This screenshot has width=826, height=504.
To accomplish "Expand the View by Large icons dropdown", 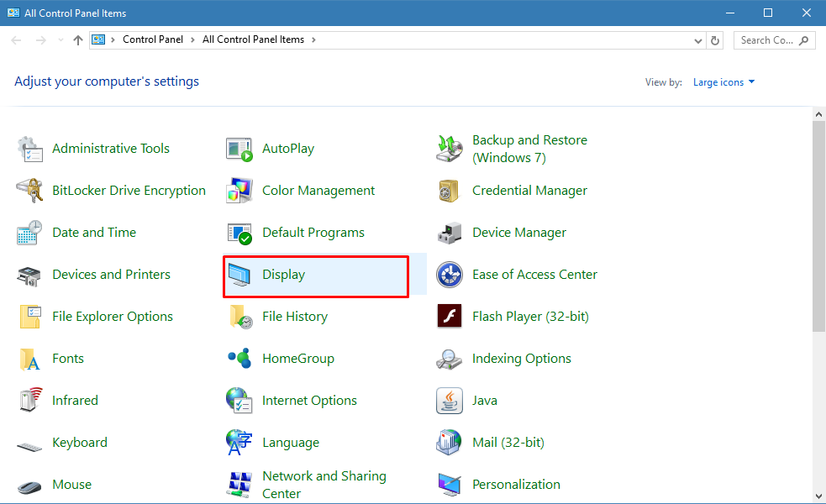I will pyautogui.click(x=723, y=82).
